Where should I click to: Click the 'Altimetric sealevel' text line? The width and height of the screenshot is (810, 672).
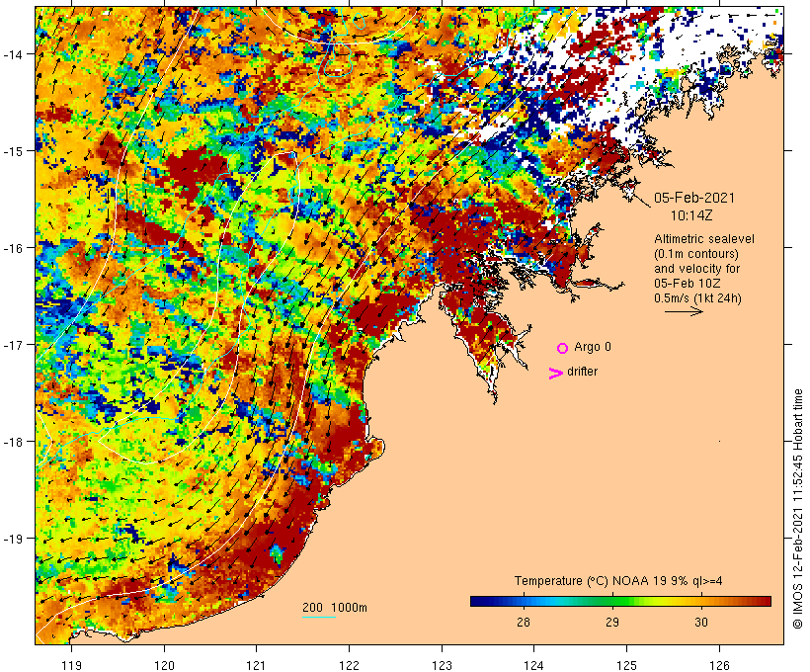704,239
